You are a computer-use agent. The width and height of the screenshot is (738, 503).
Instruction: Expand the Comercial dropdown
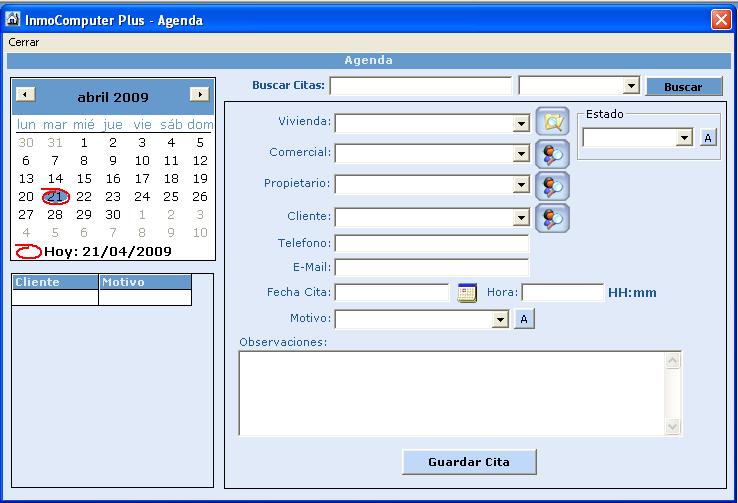[521, 154]
